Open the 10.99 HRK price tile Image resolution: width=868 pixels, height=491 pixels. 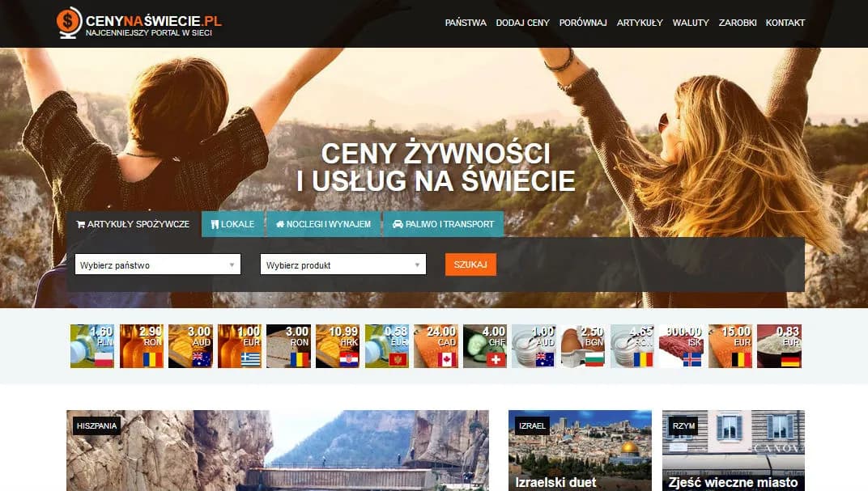[338, 346]
